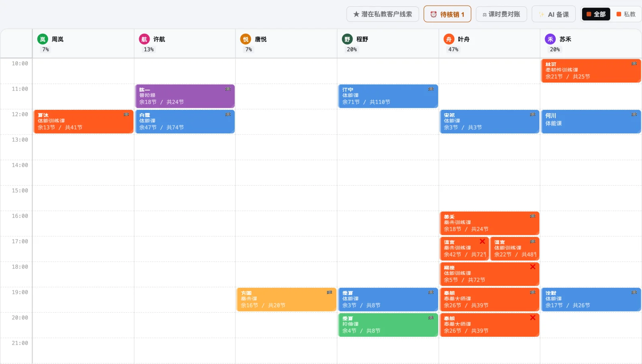
Task: Click the 余3节 / 共3节 text on 宋祁's card
Action: (463, 127)
